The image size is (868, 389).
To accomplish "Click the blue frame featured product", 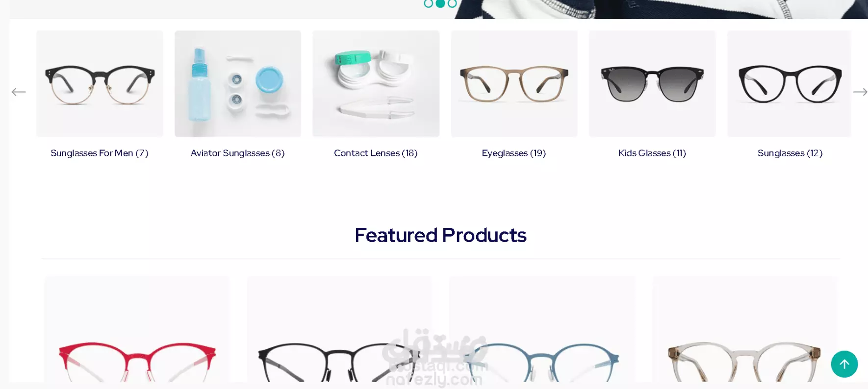I will tap(542, 329).
